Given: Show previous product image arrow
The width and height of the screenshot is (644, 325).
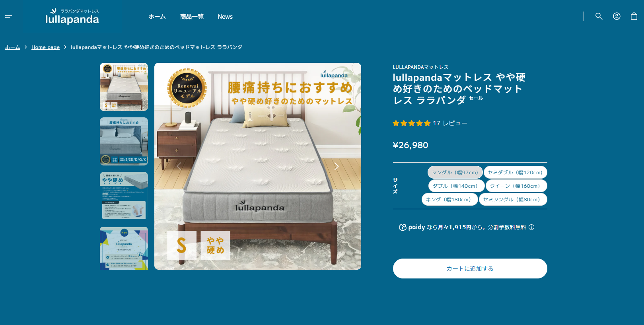Looking at the screenshot, I should 179,166.
